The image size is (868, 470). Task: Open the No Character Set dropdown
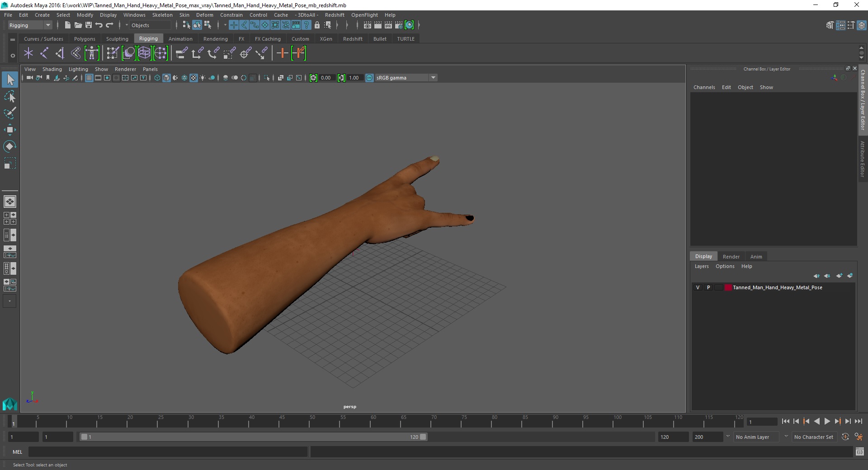pos(814,437)
